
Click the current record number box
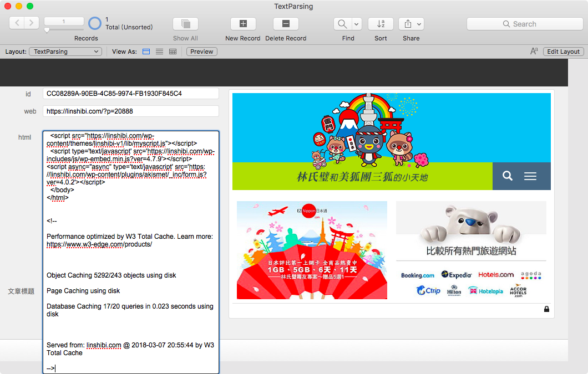tap(64, 22)
